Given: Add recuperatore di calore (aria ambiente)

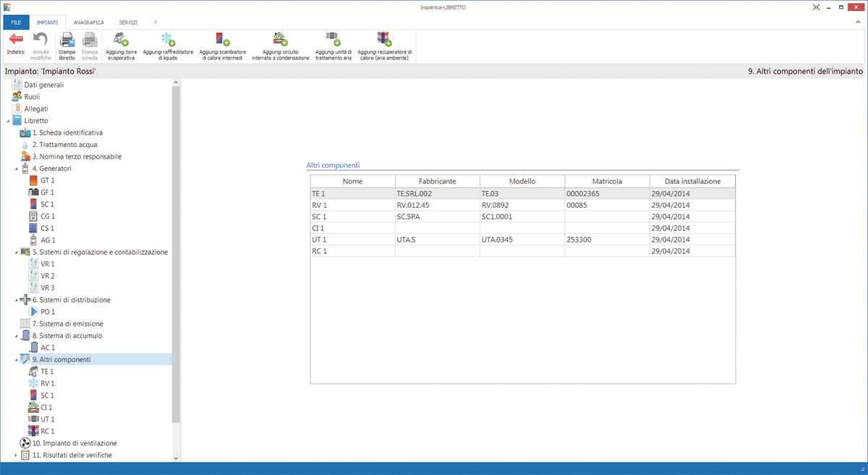Looking at the screenshot, I should (384, 39).
